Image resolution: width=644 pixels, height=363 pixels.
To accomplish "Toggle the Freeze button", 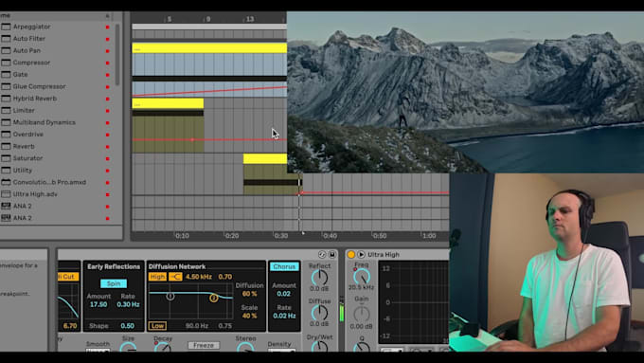I will point(204,345).
